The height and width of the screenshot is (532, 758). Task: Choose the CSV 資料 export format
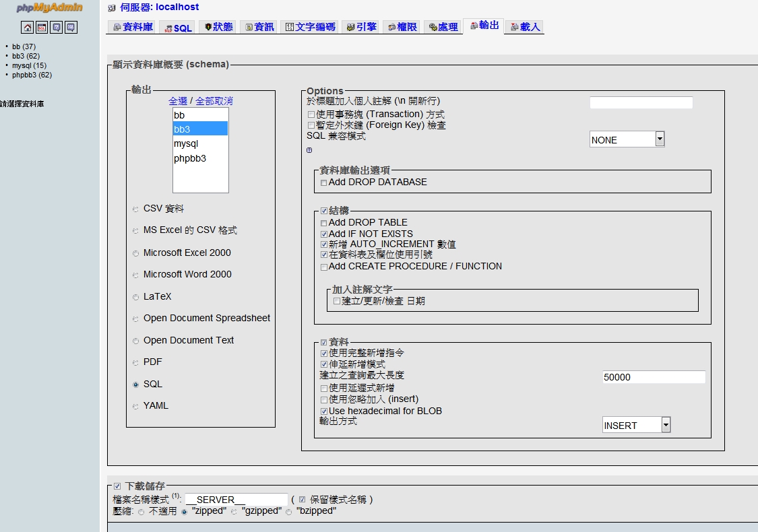coord(135,209)
